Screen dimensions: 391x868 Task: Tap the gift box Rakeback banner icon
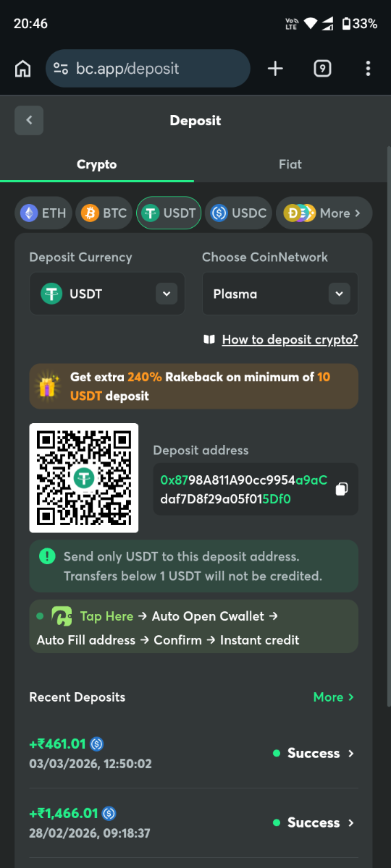[x=48, y=386]
